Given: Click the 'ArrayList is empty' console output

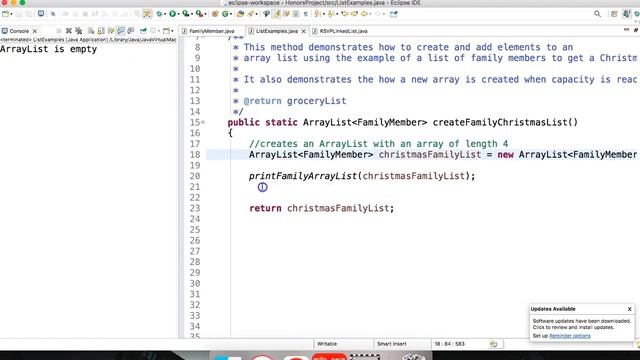Looking at the screenshot, I should click(49, 49).
